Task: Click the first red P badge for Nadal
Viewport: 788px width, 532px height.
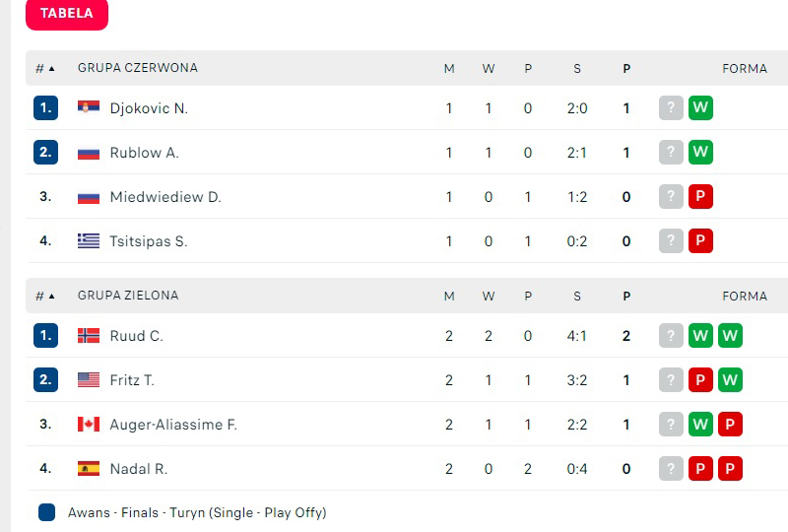Action: [700, 469]
